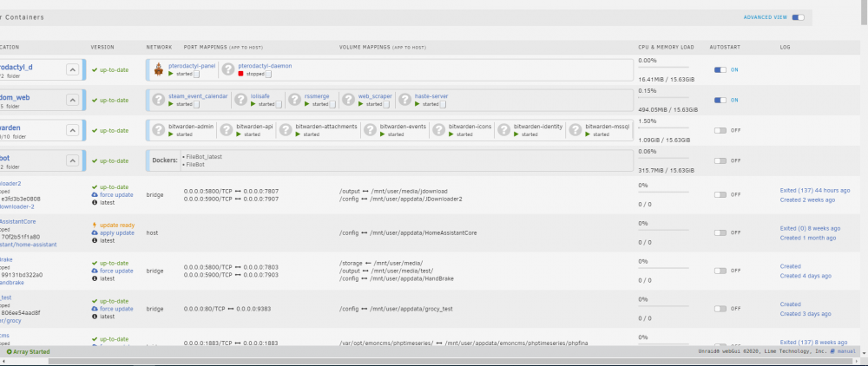Click the pterodactyl-panel container icon

159,69
